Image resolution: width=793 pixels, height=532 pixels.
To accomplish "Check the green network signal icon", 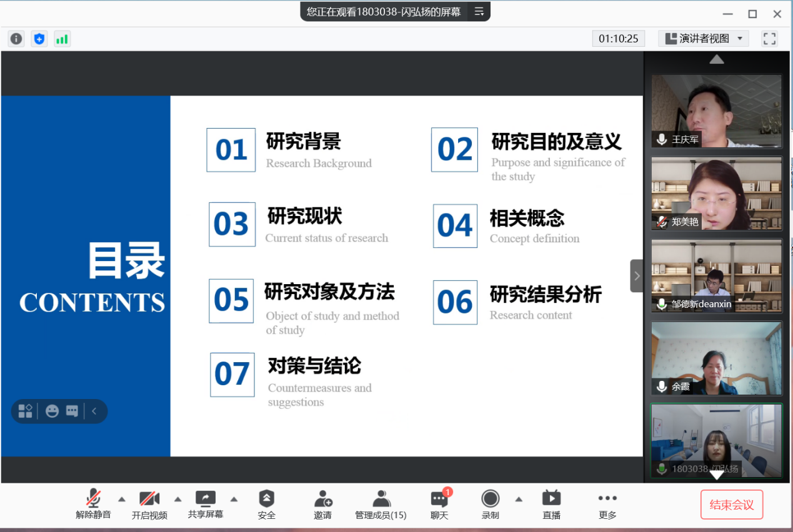I will pyautogui.click(x=62, y=39).
